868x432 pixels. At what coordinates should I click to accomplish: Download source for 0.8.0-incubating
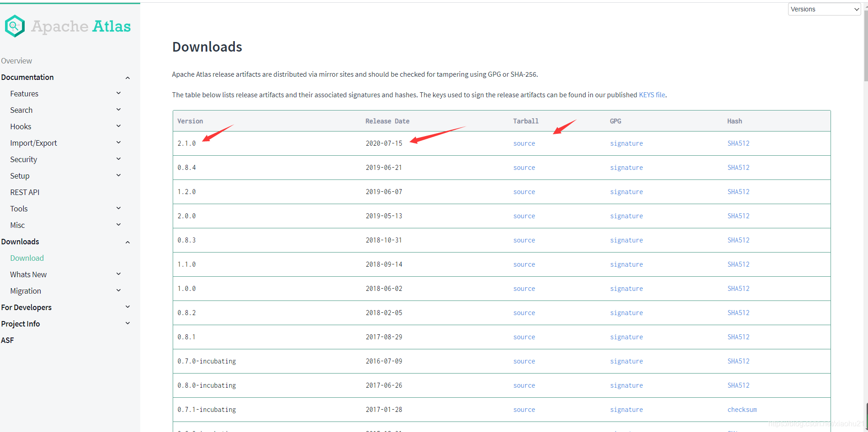click(x=524, y=385)
